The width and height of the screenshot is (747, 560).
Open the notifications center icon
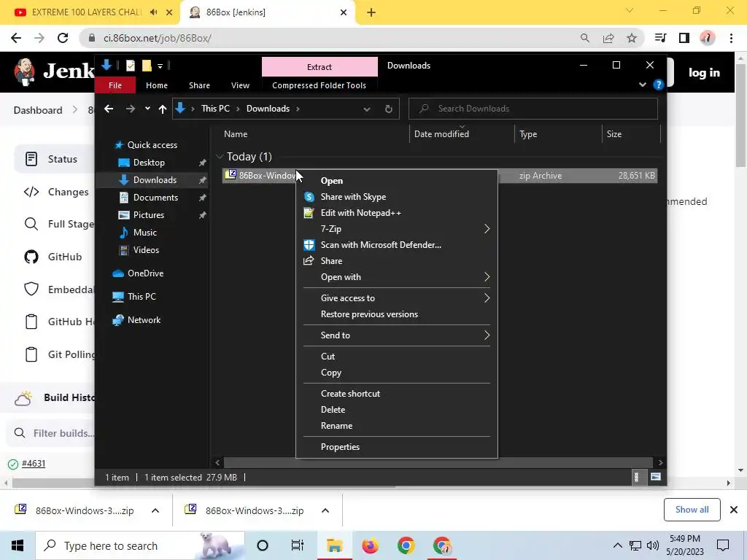(723, 545)
